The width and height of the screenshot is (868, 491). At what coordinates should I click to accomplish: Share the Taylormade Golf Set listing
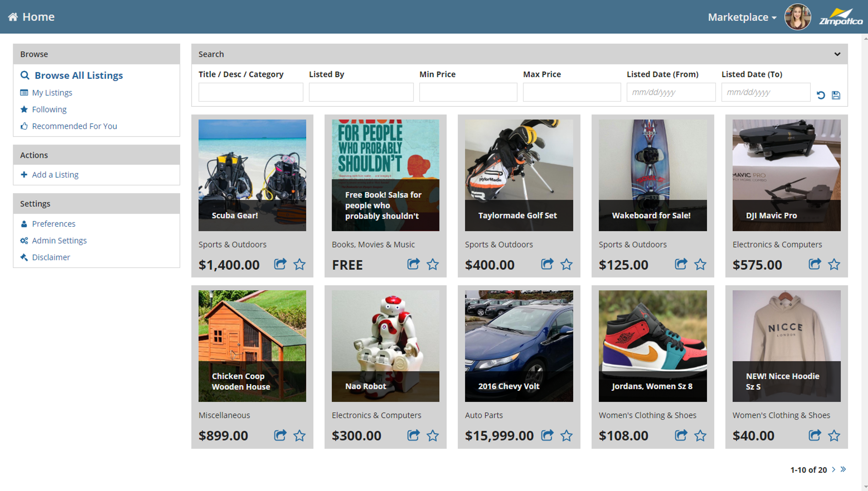click(x=547, y=264)
